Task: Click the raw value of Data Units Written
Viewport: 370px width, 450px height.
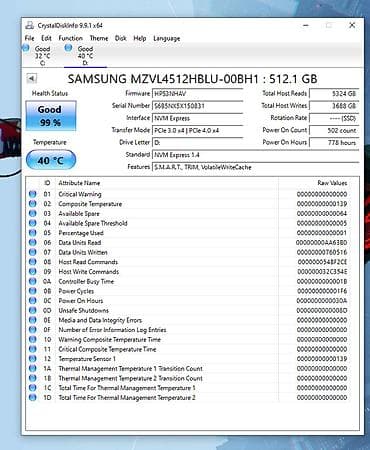Action: (x=322, y=252)
